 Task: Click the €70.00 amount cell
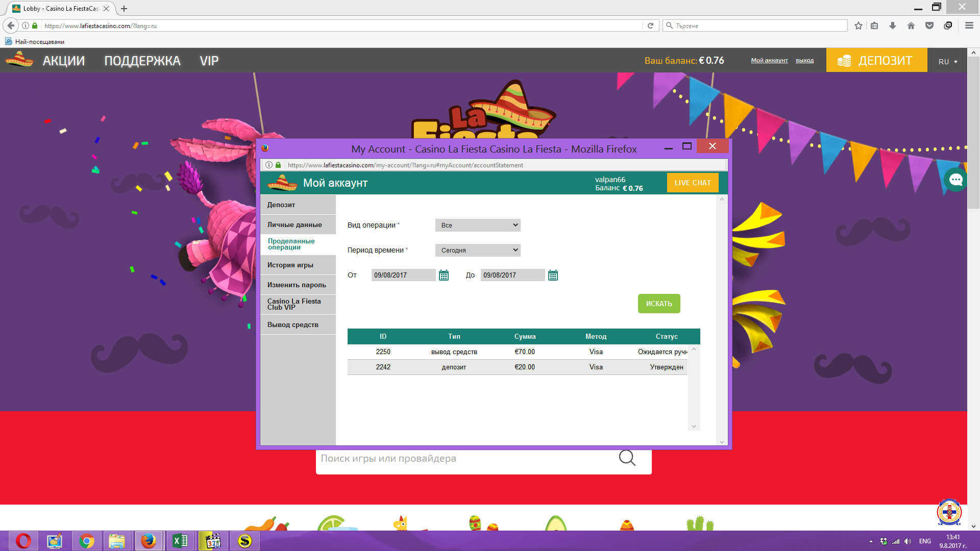(x=525, y=352)
